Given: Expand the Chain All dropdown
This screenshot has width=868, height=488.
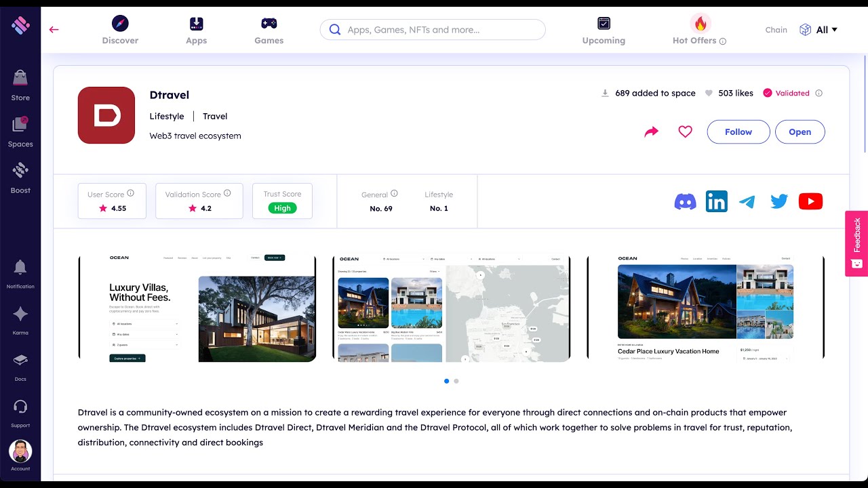Looking at the screenshot, I should point(818,30).
